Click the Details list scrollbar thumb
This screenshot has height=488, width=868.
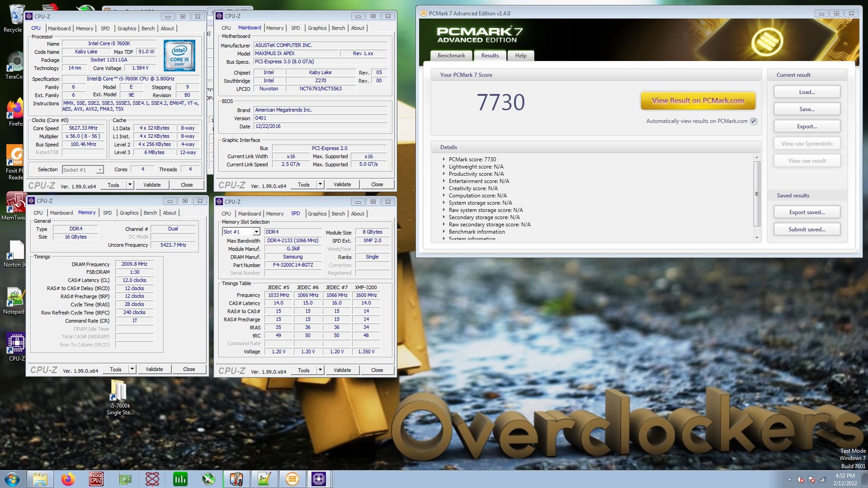(x=757, y=194)
